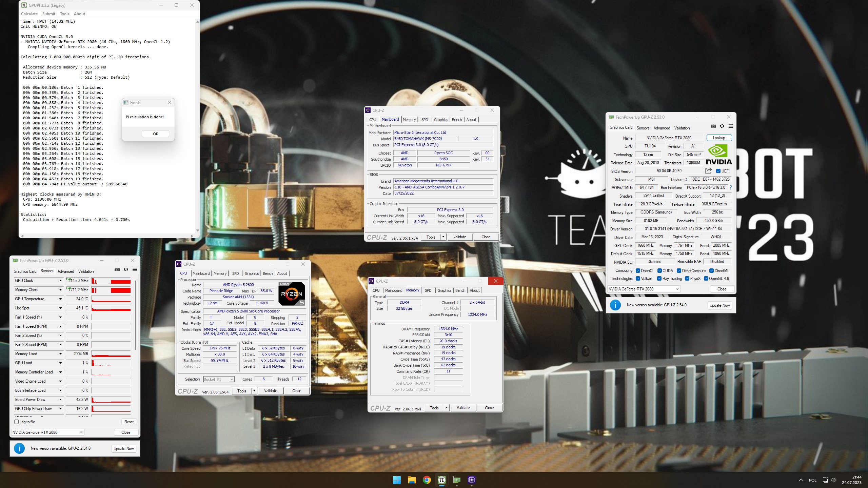This screenshot has width=868, height=488.
Task: Click GPUPI horizontal scrollbar
Action: (107, 236)
